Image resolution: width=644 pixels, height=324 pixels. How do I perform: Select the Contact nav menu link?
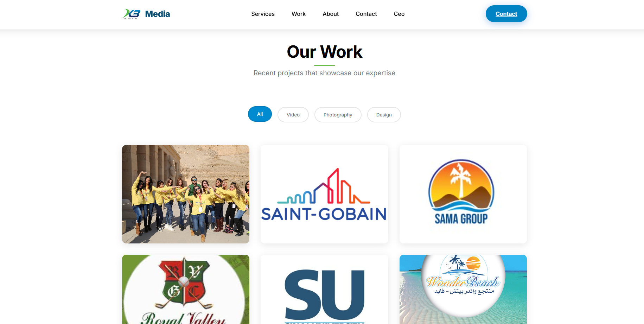click(366, 14)
